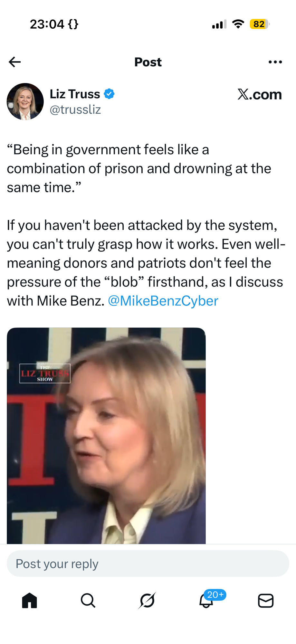This screenshot has width=296, height=644.
Task: Go to the Home tab icon
Action: (30, 601)
